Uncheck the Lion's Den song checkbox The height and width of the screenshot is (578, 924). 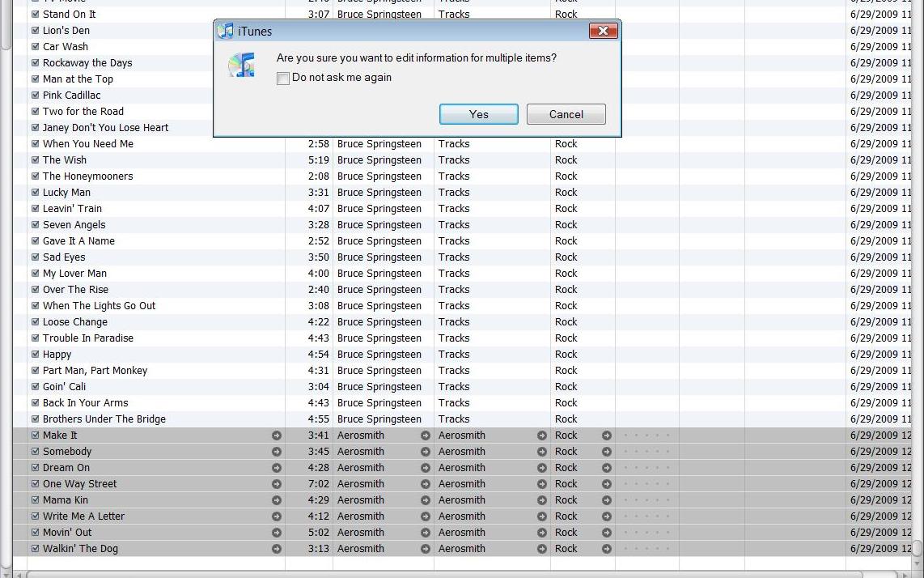[36, 30]
